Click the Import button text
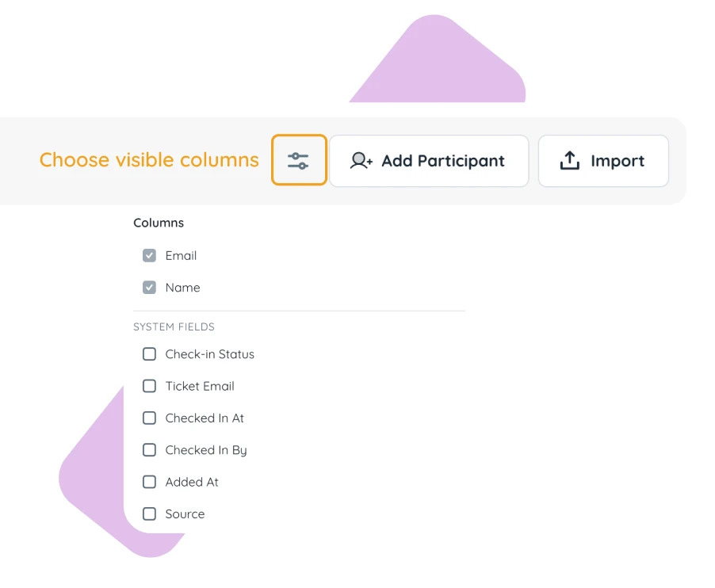Viewport: 715px width, 588px height. pos(617,161)
